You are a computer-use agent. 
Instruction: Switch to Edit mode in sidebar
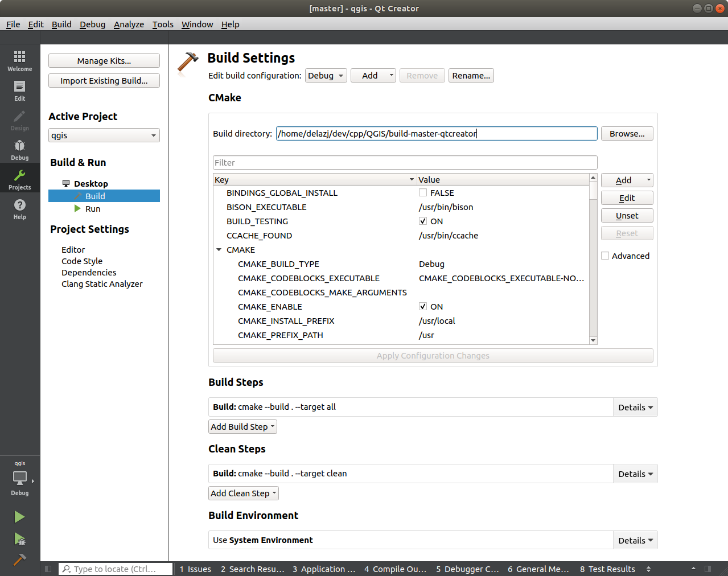click(x=19, y=90)
